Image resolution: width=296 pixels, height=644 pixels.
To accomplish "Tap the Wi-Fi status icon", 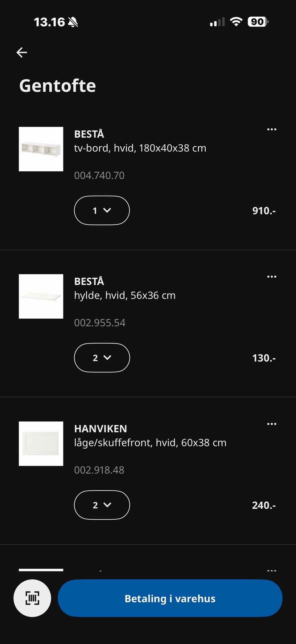I will (236, 22).
